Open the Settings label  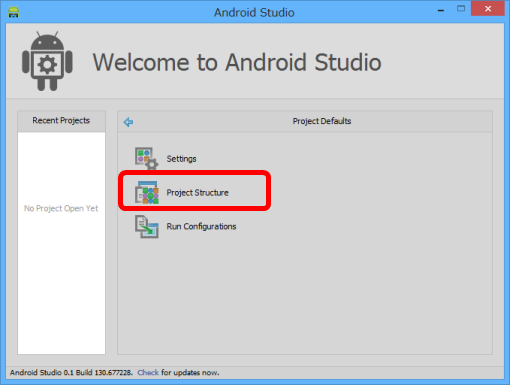coord(181,159)
